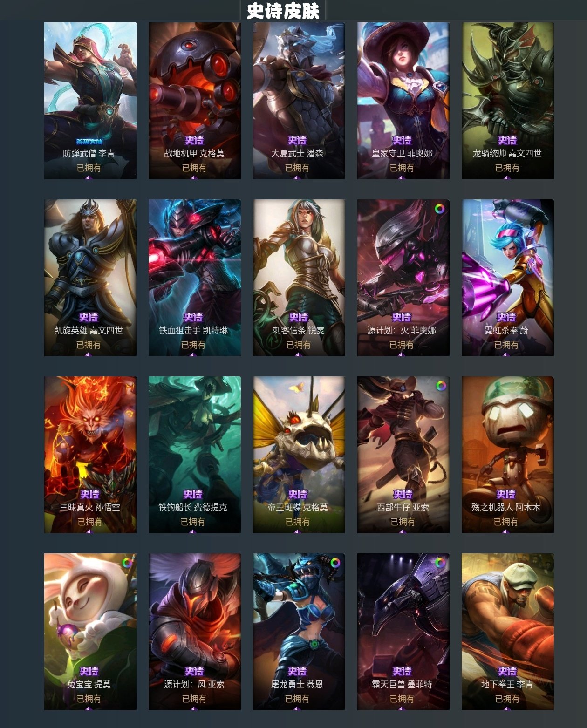This screenshot has height=728, width=587.
Task: Expand purple arrow below 铁钩船长 费德提克 card
Action: (192, 531)
